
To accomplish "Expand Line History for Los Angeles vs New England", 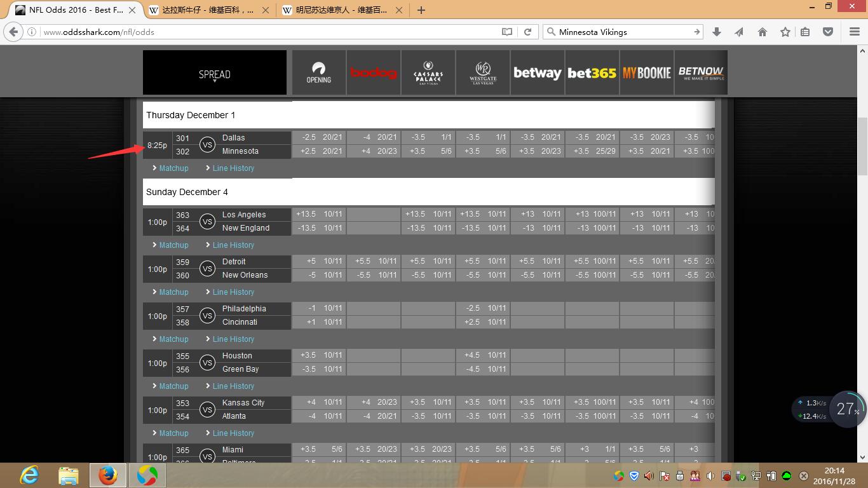I will point(233,245).
